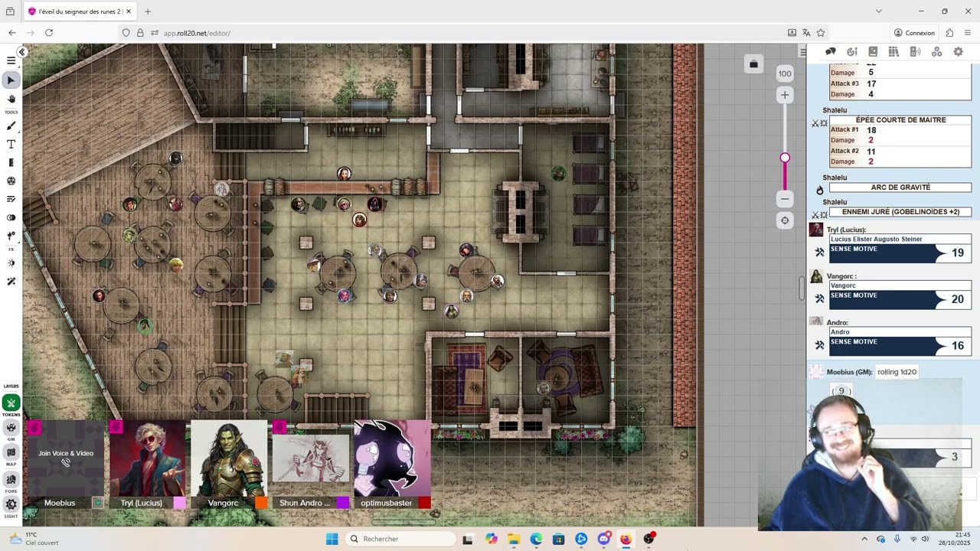980x551 pixels.
Task: Activate the Text tool
Action: (x=11, y=145)
